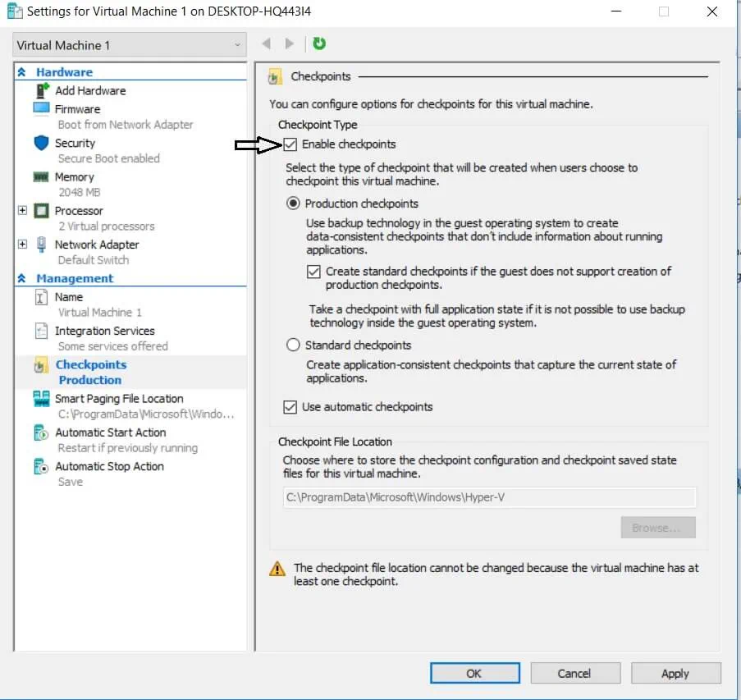This screenshot has width=741, height=700.
Task: Click the Smart Paging File Location icon
Action: pos(41,399)
